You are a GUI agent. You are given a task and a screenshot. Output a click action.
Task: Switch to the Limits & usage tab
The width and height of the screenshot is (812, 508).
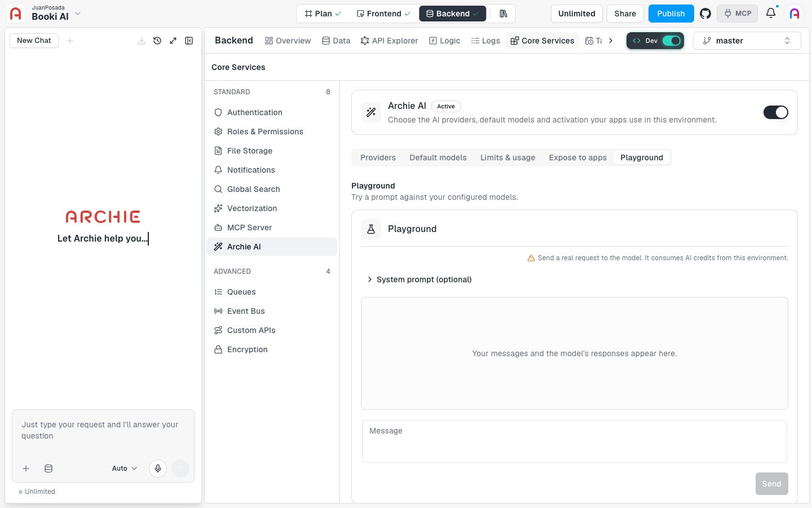[507, 157]
